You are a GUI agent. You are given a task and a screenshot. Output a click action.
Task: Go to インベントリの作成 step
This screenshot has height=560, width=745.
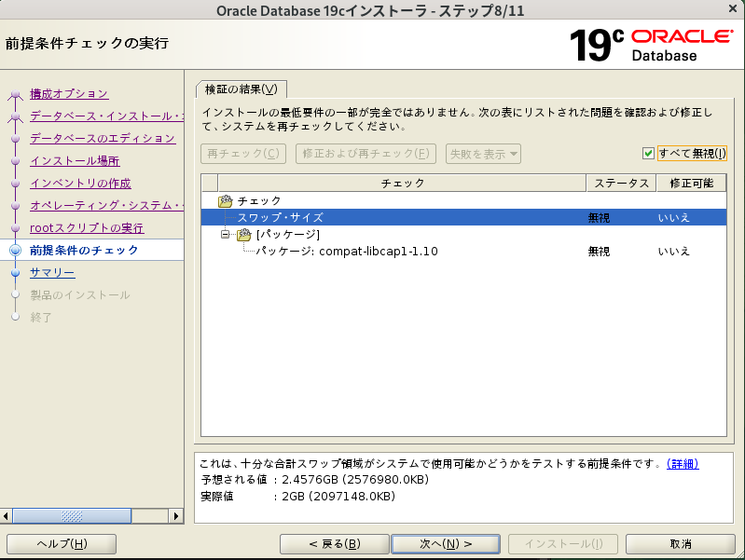[80, 183]
